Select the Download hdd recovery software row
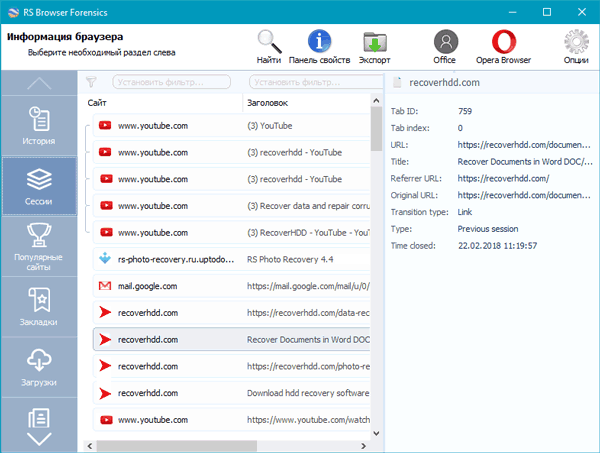This screenshot has width=600, height=453. [232, 393]
